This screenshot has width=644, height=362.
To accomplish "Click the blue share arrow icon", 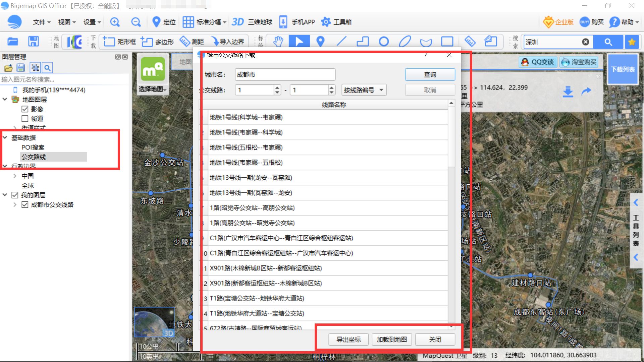I will (586, 91).
